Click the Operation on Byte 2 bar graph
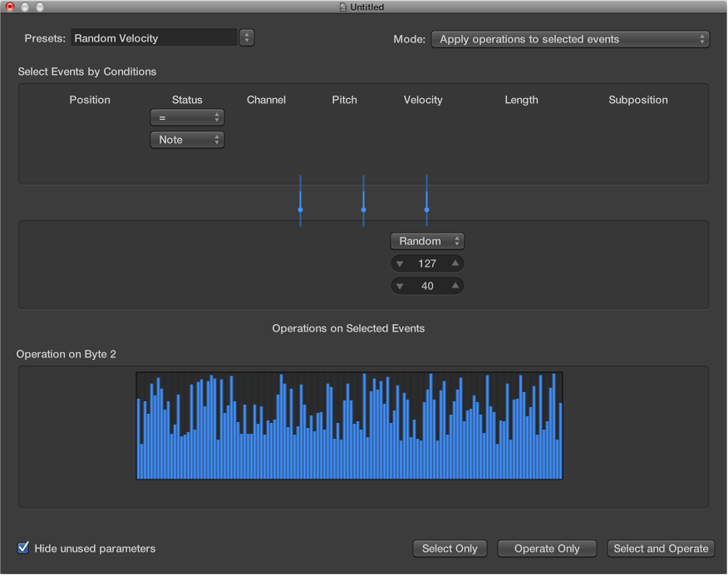This screenshot has height=575, width=728. [349, 425]
